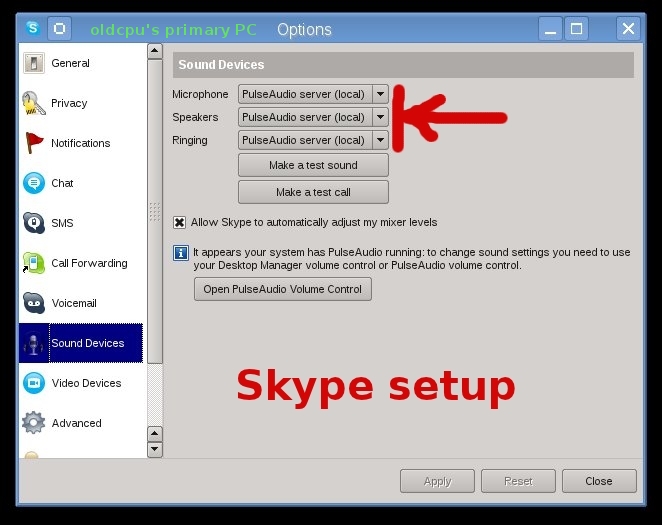
Task: Open the Ringing device dropdown
Action: point(313,140)
